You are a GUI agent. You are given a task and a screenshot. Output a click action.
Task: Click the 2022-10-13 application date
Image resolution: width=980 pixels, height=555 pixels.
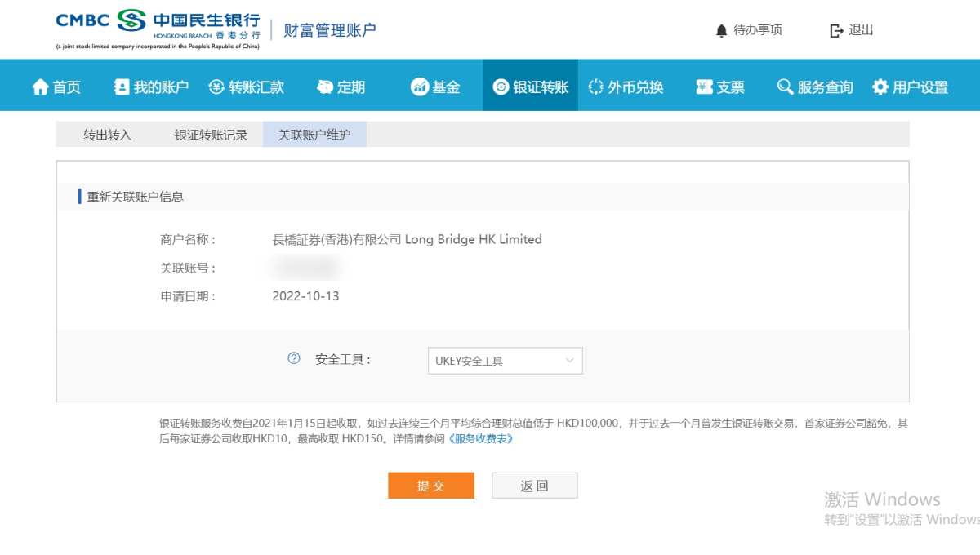pos(306,296)
